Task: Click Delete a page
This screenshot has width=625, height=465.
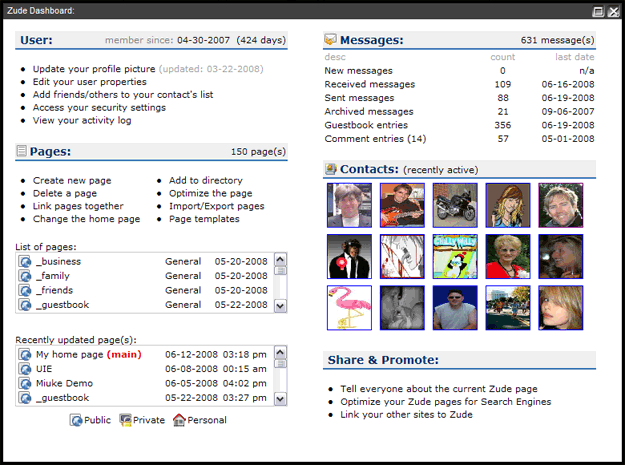Action: point(65,193)
